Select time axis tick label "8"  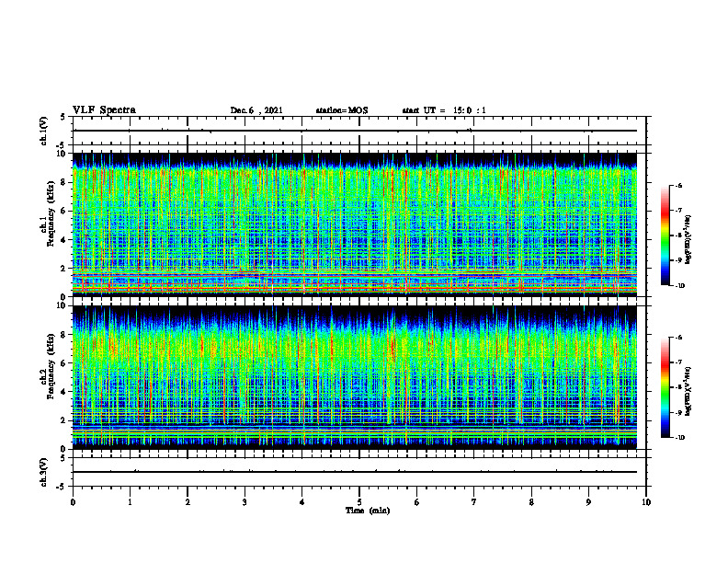tap(531, 502)
